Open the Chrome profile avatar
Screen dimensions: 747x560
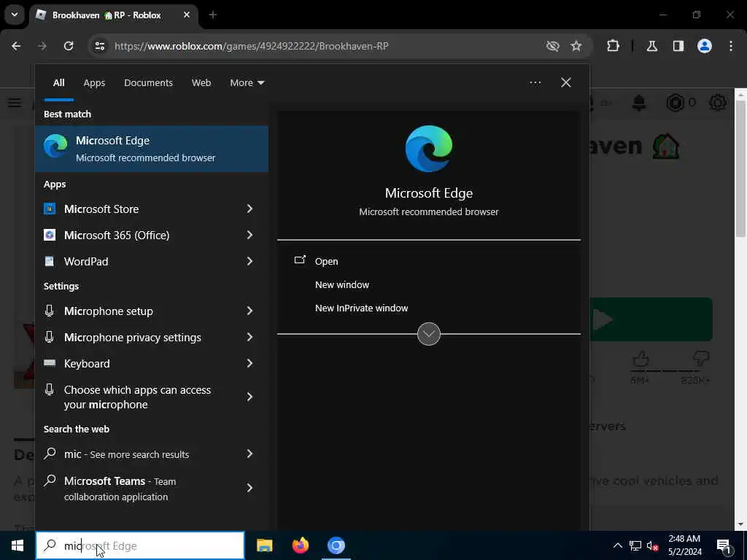(x=705, y=46)
